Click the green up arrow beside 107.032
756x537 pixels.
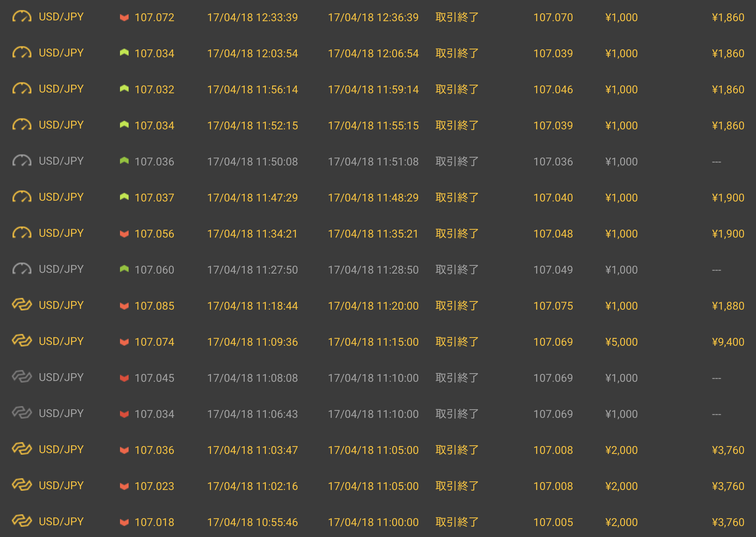(124, 89)
